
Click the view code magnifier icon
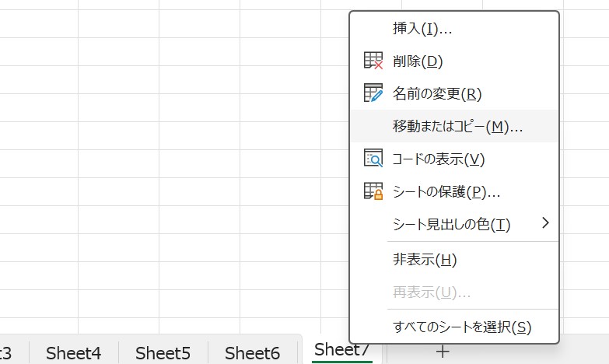click(373, 159)
